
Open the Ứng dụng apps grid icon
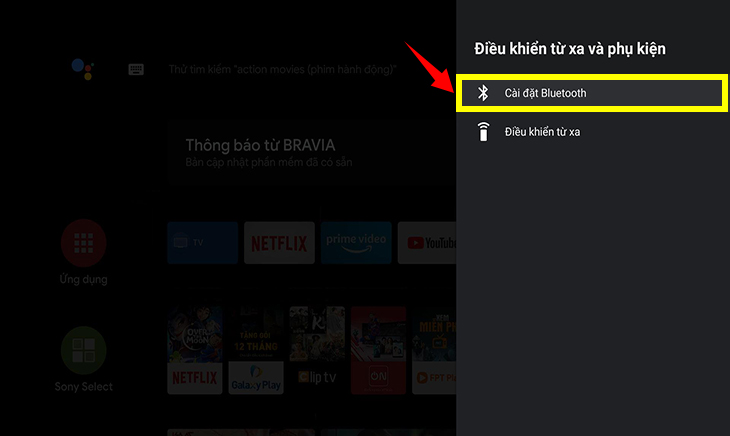point(84,243)
